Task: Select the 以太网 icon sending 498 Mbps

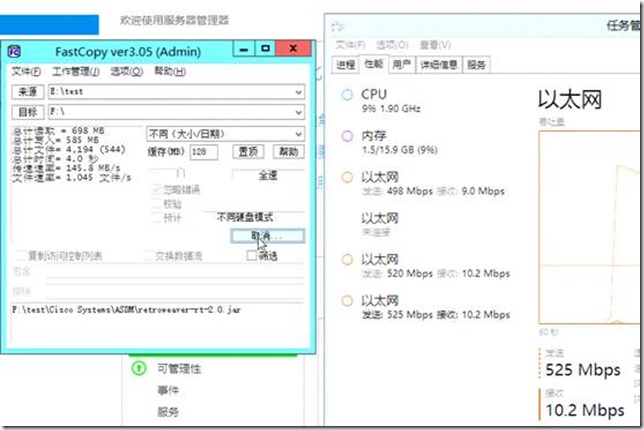Action: [347, 177]
